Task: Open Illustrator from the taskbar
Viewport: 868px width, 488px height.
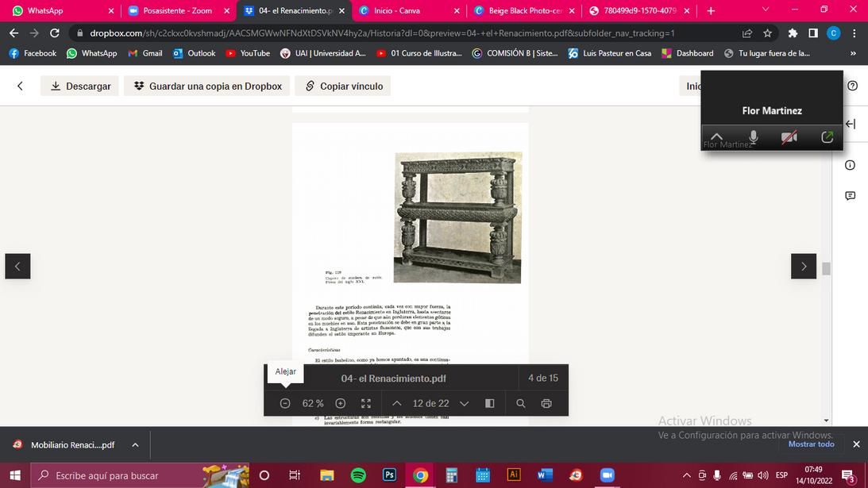Action: (x=514, y=475)
